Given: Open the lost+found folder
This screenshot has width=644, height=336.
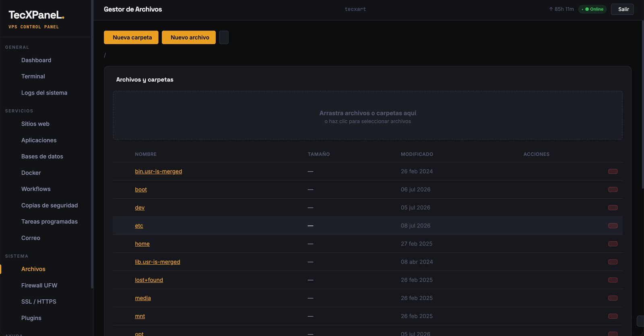Looking at the screenshot, I should coord(149,280).
